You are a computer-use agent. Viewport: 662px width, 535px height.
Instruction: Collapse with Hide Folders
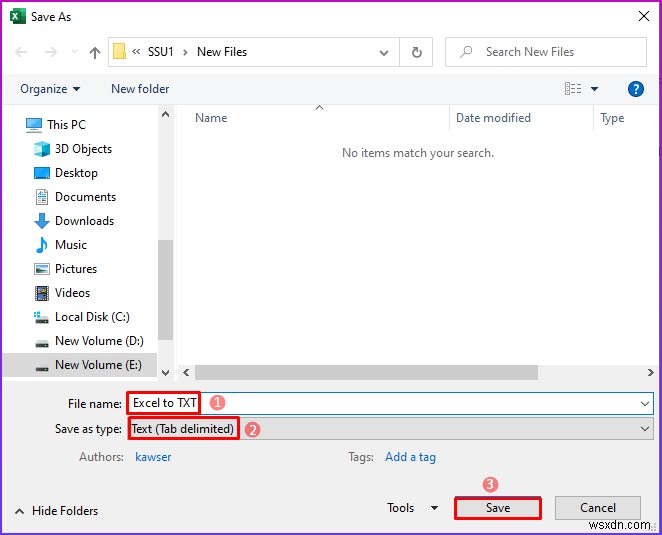click(x=56, y=511)
